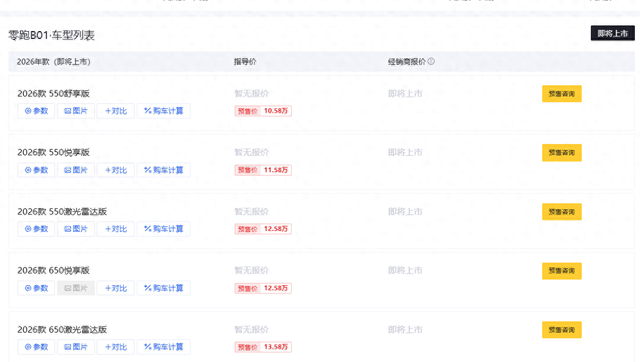
Task: Open model title 2026款 550悦享版
Action: [x=53, y=152]
